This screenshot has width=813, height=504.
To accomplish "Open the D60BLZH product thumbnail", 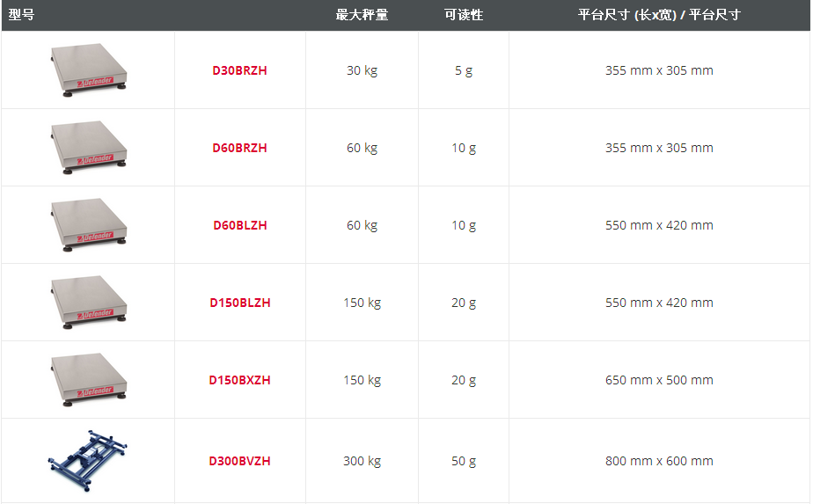I will (x=88, y=224).
